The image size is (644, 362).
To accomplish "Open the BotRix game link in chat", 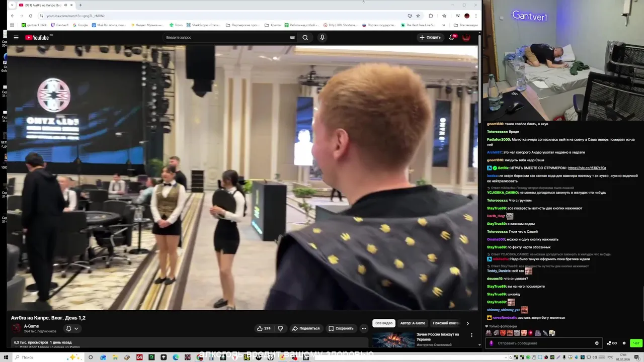I will (x=587, y=168).
